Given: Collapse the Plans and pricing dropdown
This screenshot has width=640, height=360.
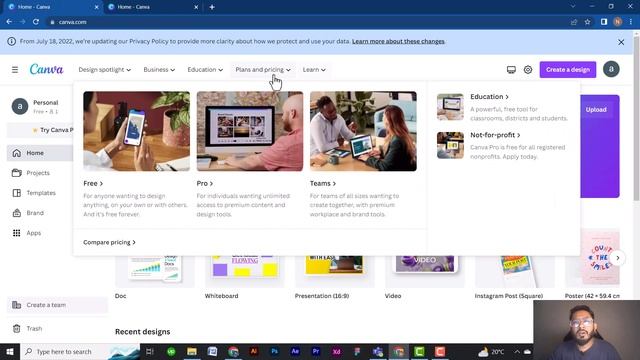Looking at the screenshot, I should tap(263, 70).
